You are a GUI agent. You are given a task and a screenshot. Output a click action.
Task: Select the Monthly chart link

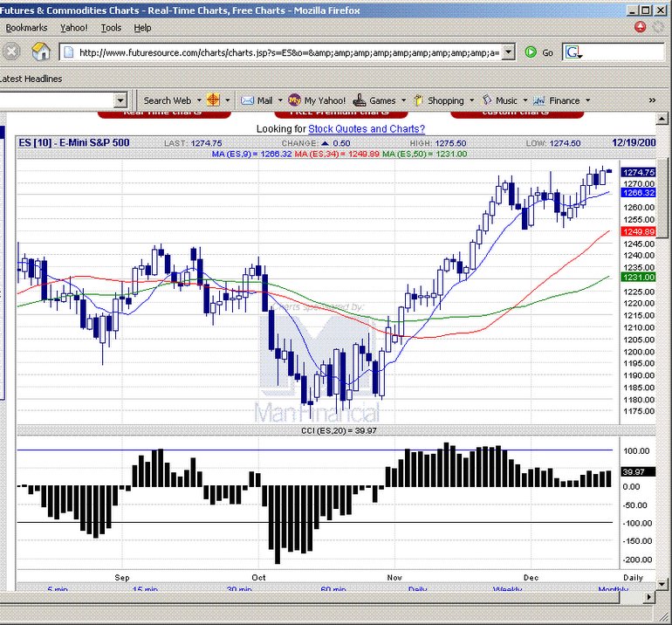(613, 590)
